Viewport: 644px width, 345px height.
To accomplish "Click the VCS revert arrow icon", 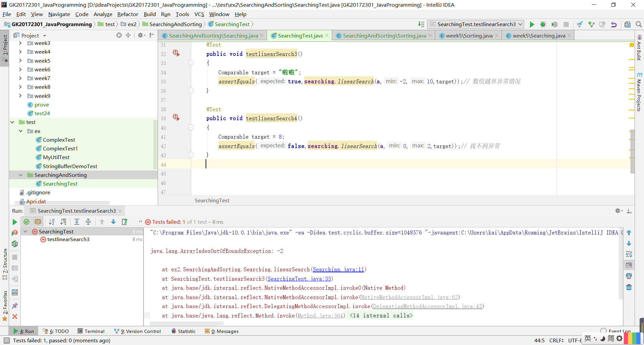I will pyautogui.click(x=614, y=24).
